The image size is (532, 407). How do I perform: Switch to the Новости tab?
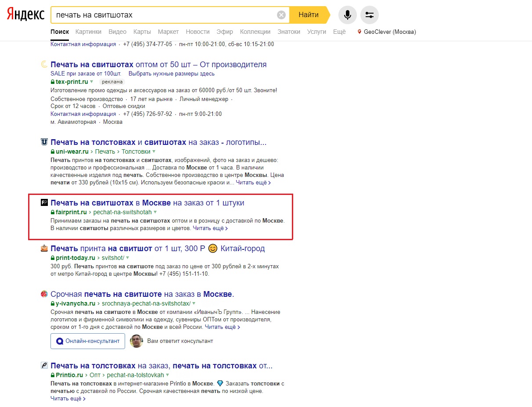click(198, 32)
